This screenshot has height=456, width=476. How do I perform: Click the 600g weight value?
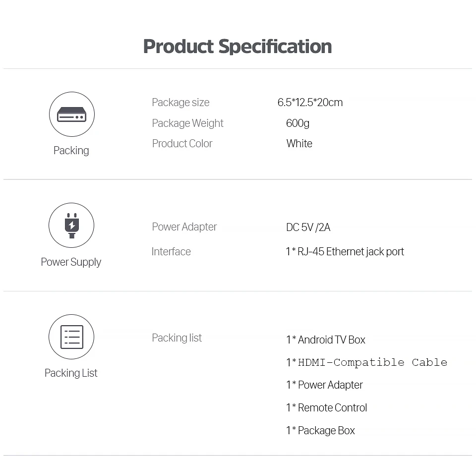(x=297, y=123)
